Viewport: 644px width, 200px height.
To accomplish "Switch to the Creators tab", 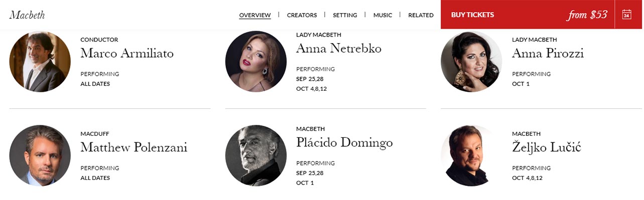I will [x=302, y=15].
